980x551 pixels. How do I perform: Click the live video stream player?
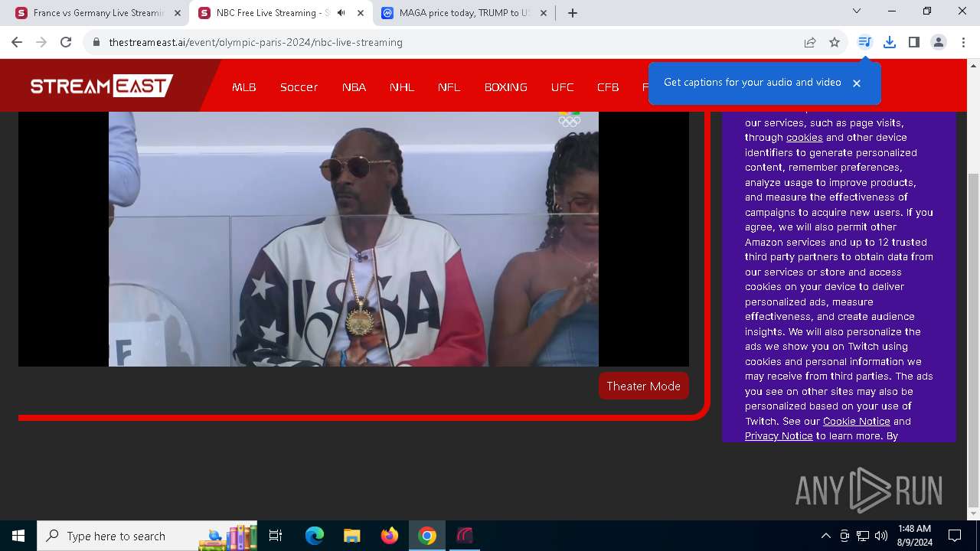[354, 239]
